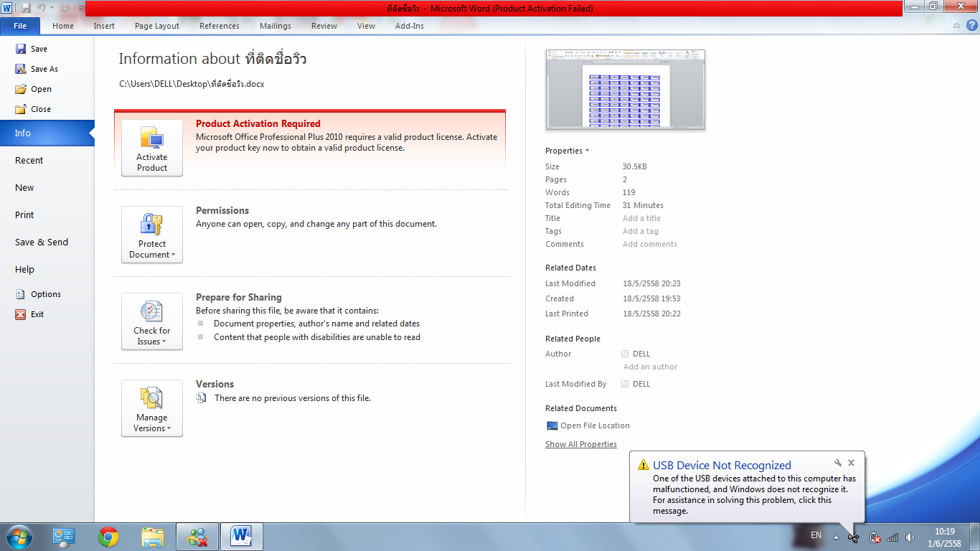
Task: Click the blue File tab
Action: (x=20, y=26)
